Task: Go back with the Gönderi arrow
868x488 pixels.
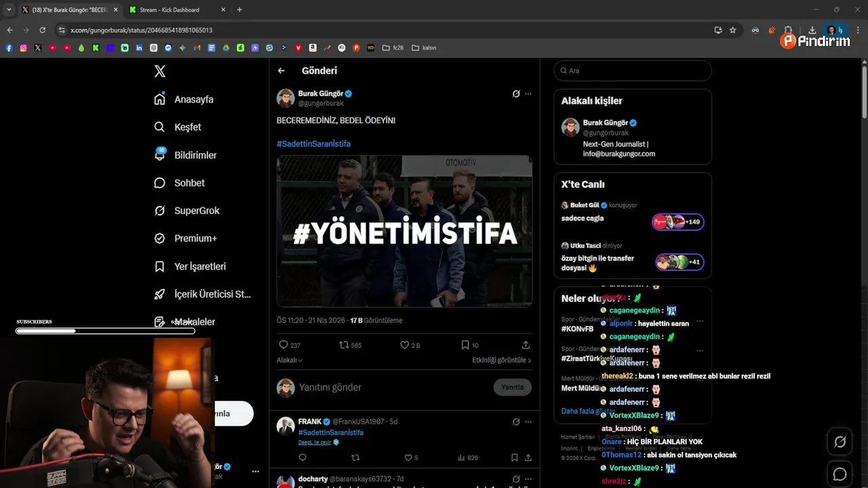Action: click(x=281, y=70)
